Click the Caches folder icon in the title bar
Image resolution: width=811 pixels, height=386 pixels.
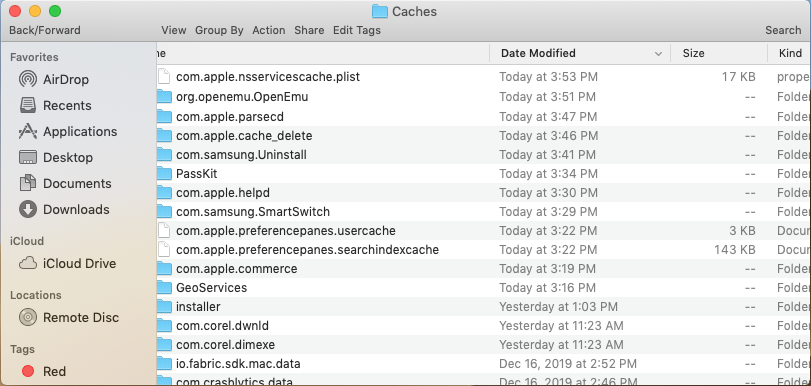(380, 11)
